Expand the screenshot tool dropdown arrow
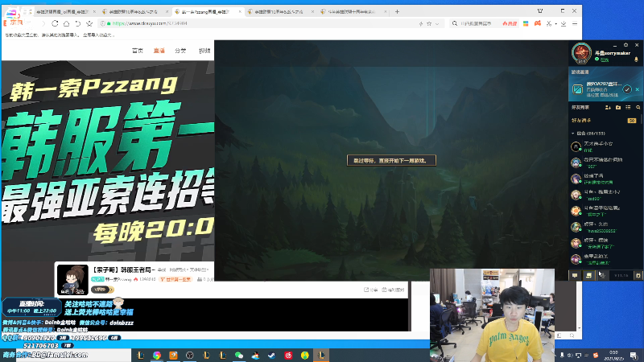644x362 pixels. pos(555,24)
